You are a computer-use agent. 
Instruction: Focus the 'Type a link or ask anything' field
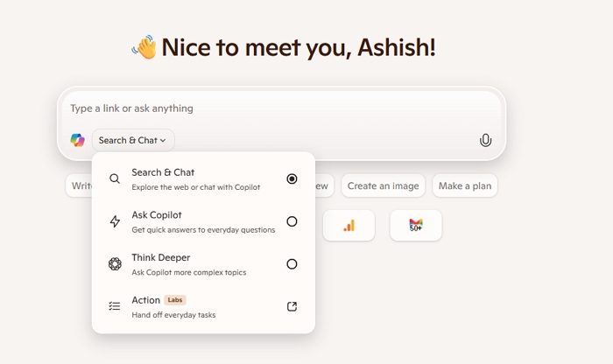(x=280, y=108)
